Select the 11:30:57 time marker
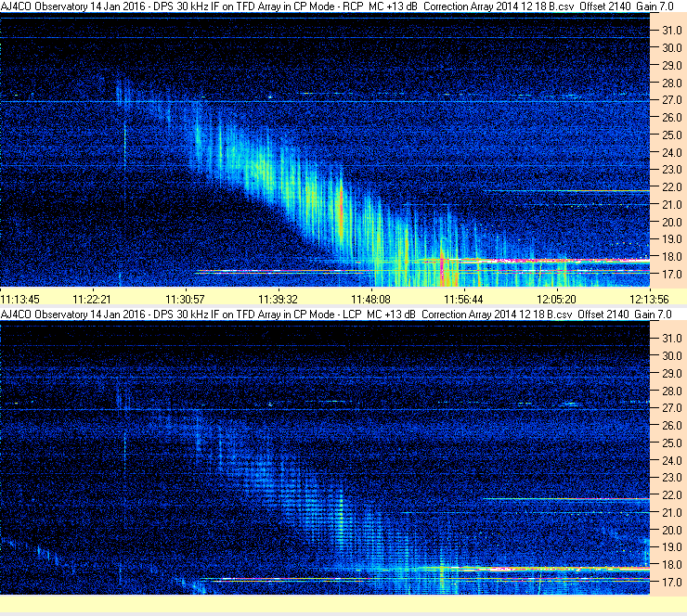The width and height of the screenshot is (687, 616). [185, 299]
